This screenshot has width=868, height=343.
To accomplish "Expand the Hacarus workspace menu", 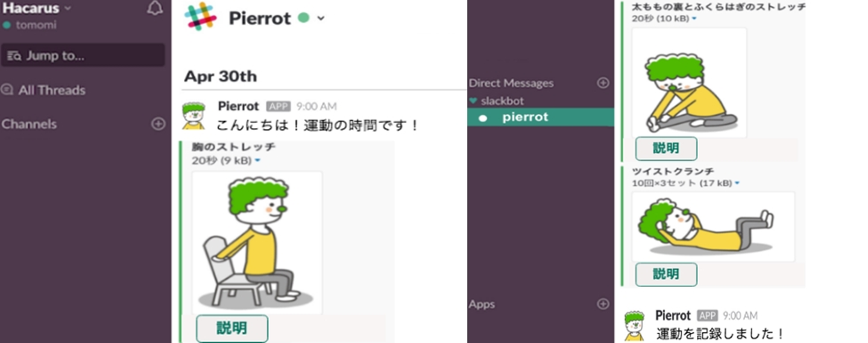I will coord(67,8).
